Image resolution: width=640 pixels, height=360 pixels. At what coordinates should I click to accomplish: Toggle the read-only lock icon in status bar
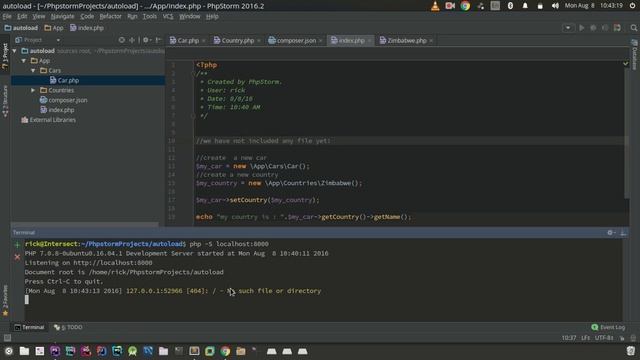coord(622,338)
